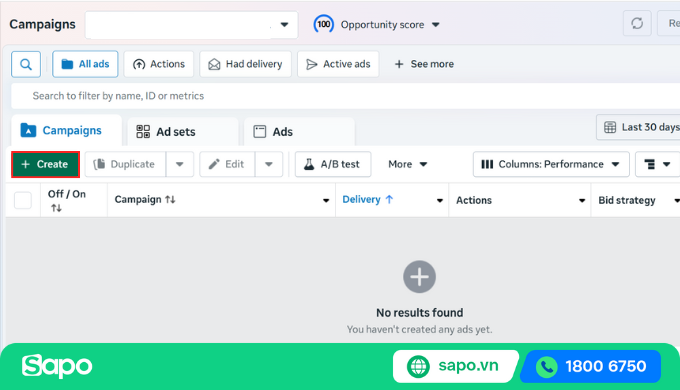The width and height of the screenshot is (680, 390).
Task: Sort by the Campaign column header
Action: 145,200
